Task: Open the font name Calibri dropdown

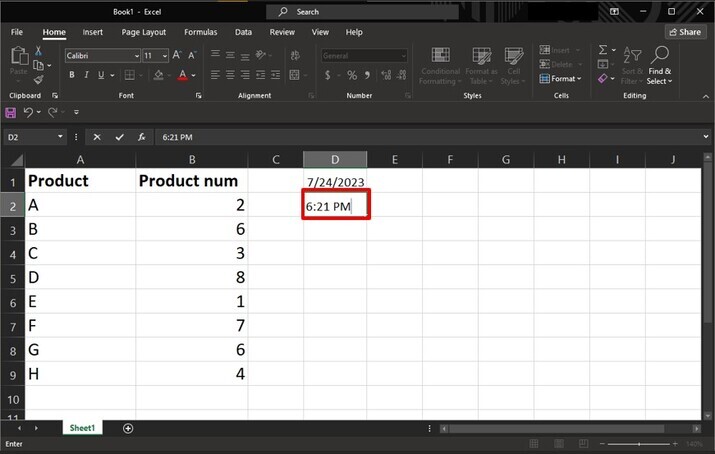Action: [x=136, y=56]
